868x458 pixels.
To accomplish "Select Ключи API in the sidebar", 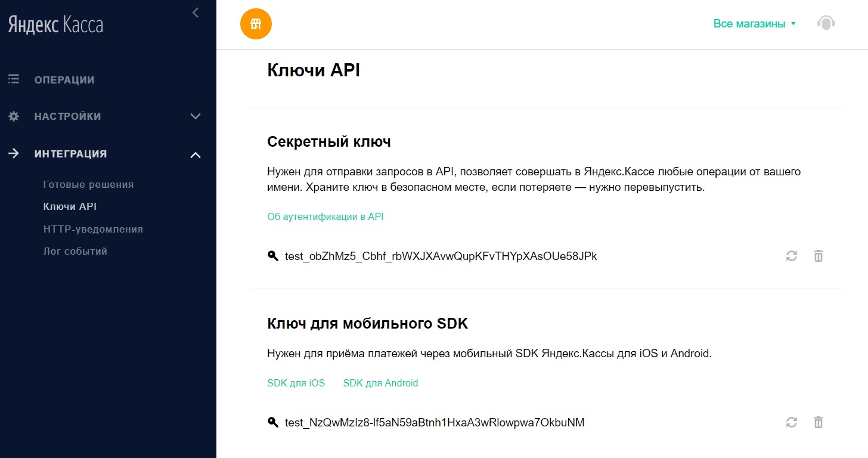I will [70, 206].
